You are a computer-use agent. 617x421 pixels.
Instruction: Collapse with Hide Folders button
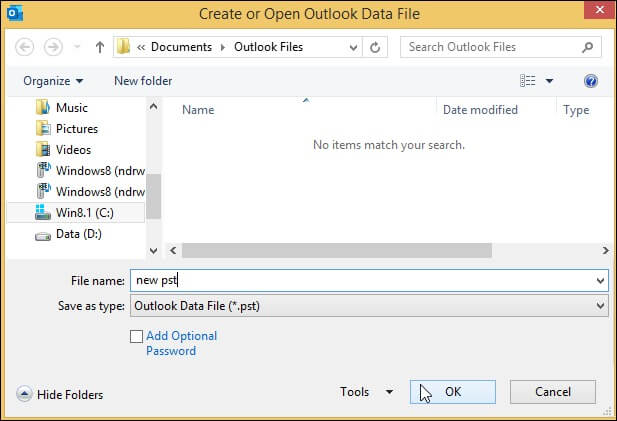(60, 394)
